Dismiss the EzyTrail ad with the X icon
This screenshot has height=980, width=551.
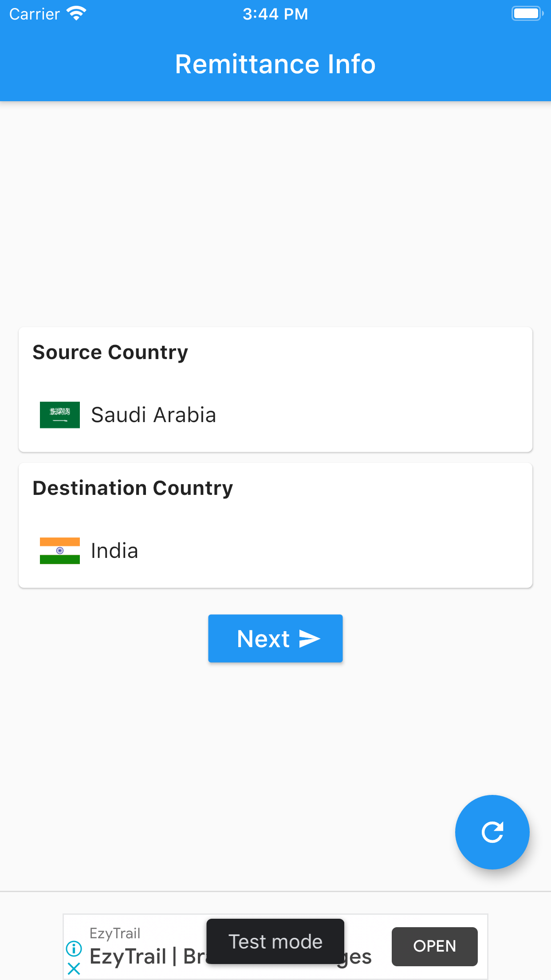point(74,969)
